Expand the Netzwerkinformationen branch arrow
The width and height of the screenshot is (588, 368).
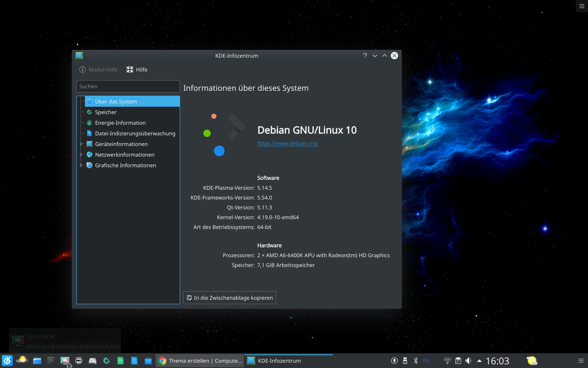pos(80,155)
